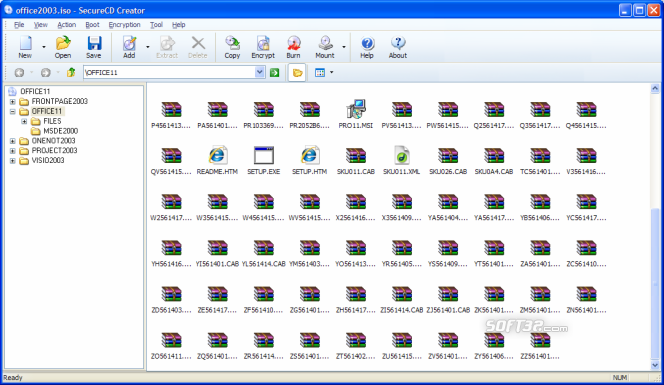Click the About toolbar icon
This screenshot has width=664, height=385.
click(398, 47)
